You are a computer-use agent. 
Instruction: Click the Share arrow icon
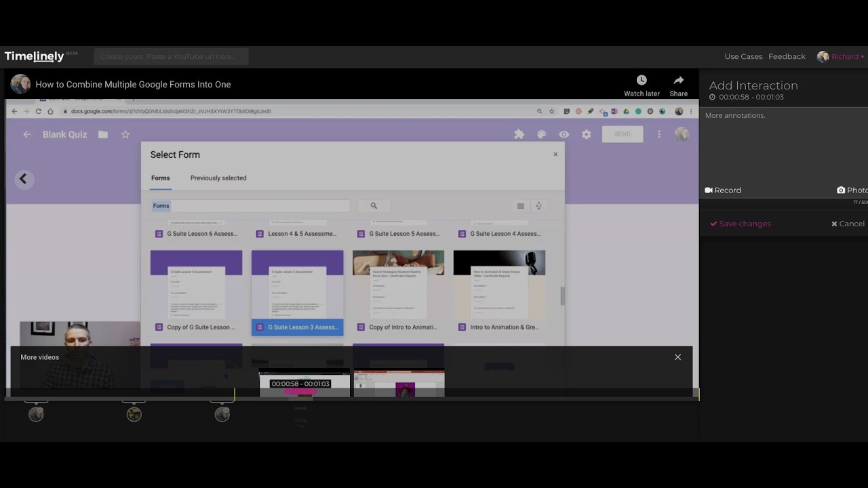(678, 80)
